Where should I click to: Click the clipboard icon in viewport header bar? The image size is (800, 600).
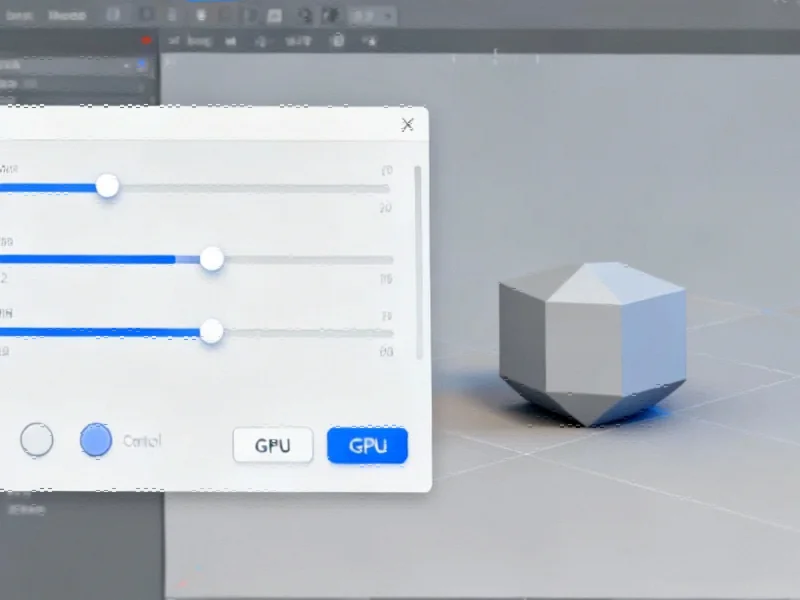[337, 40]
